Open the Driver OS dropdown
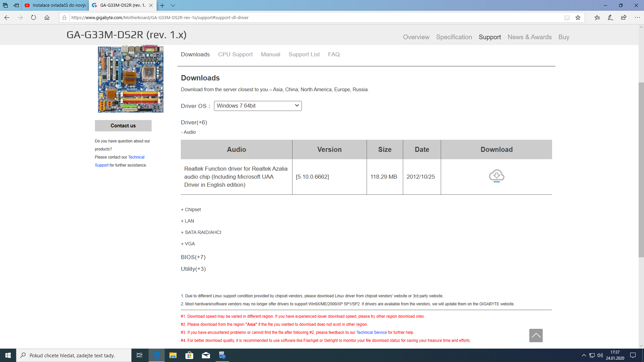This screenshot has height=362, width=644. [x=258, y=106]
